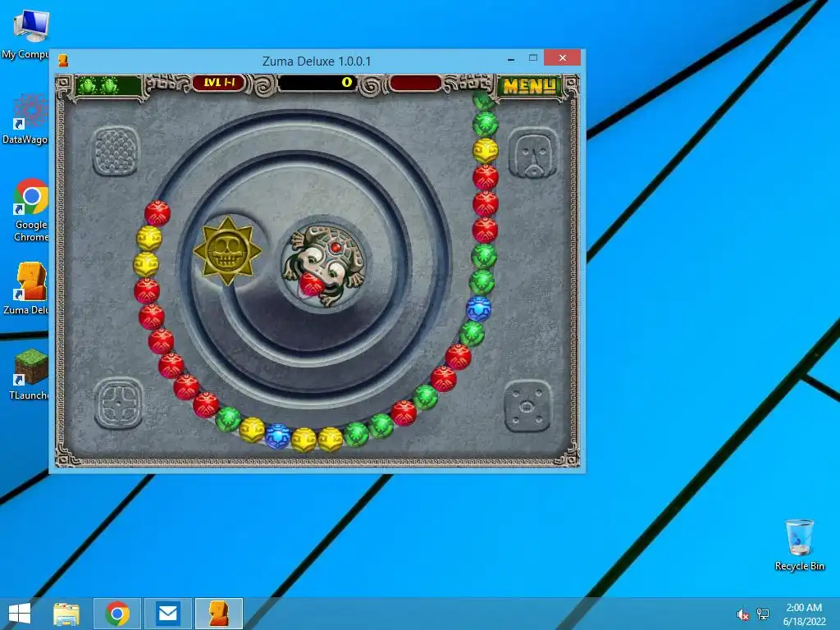Screen dimensions: 840x630
Task: Open the Zuma MENU button
Action: pyautogui.click(x=529, y=85)
